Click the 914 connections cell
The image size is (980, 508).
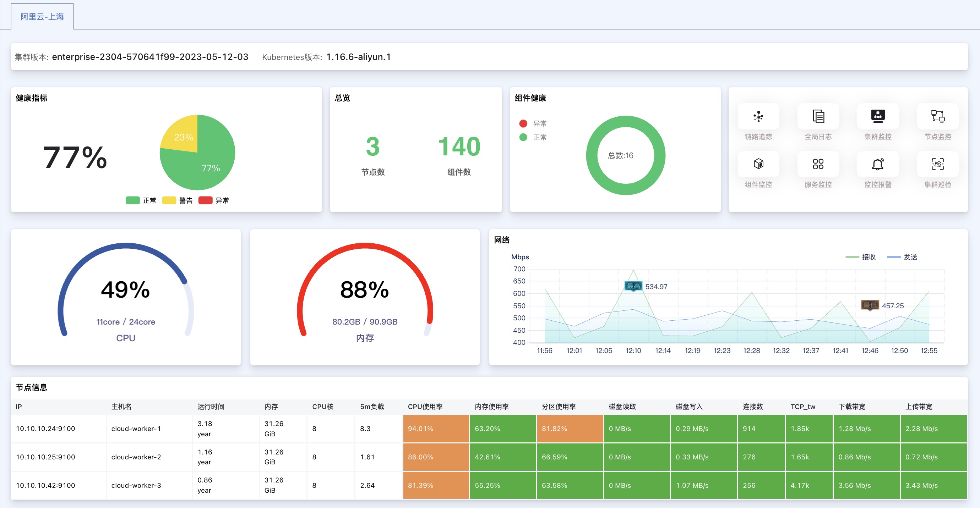(x=761, y=429)
